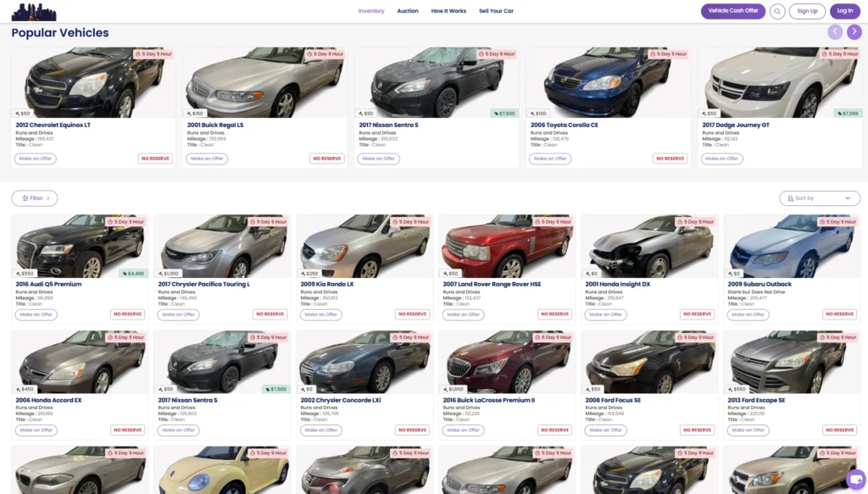Expand the Filter panel
This screenshot has width=868, height=494.
[34, 197]
